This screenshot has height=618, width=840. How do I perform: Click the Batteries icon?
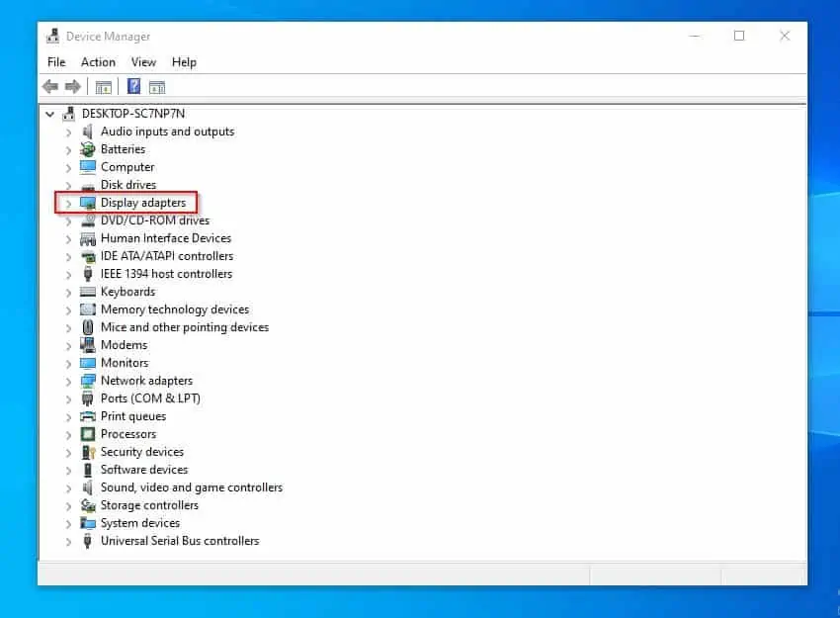point(88,149)
